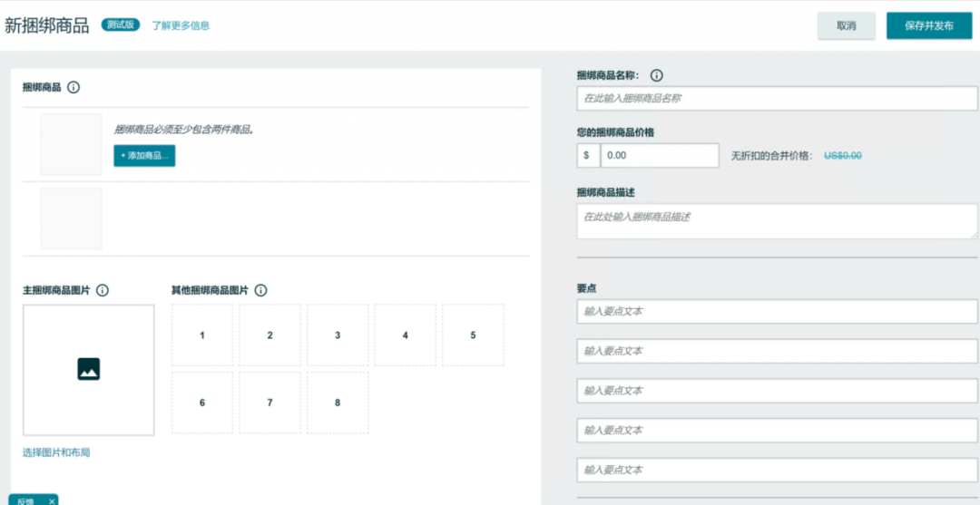
Task: Click the second bundle product thumbnail placeholder
Action: point(72,219)
